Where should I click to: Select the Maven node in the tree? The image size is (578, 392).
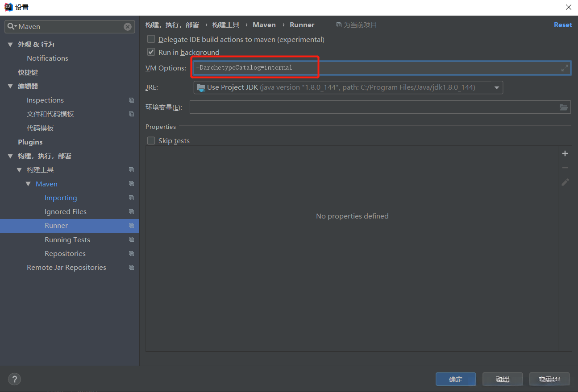point(46,184)
